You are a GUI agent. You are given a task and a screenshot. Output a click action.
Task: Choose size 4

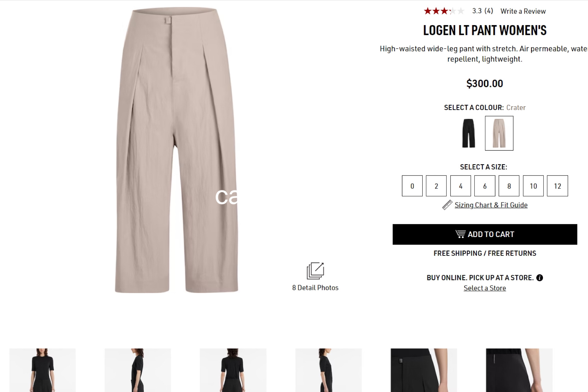461,186
